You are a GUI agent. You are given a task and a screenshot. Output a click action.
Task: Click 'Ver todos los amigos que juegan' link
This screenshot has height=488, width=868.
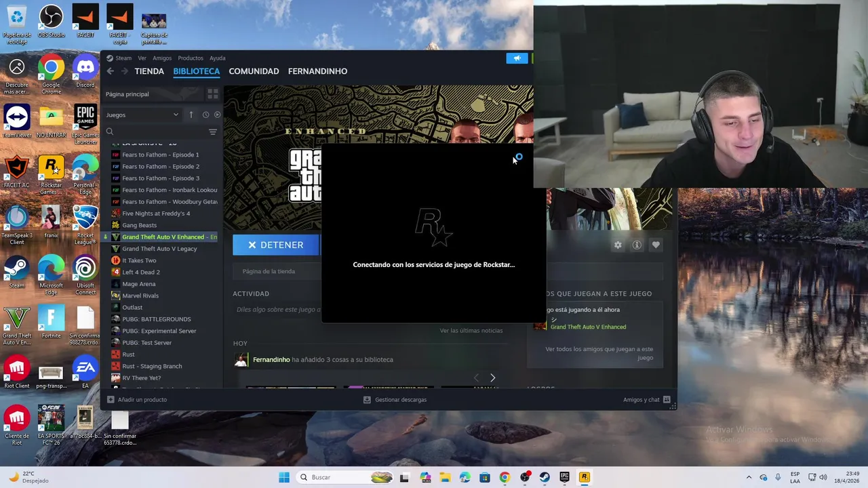[x=599, y=353]
